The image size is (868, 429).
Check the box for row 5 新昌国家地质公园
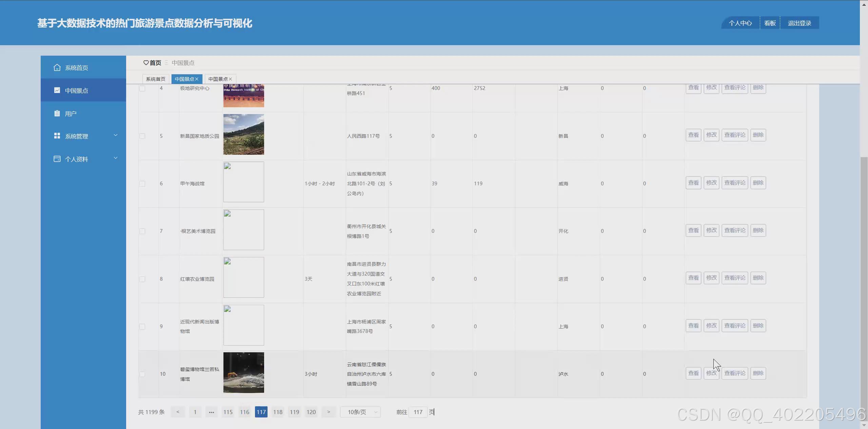(142, 136)
